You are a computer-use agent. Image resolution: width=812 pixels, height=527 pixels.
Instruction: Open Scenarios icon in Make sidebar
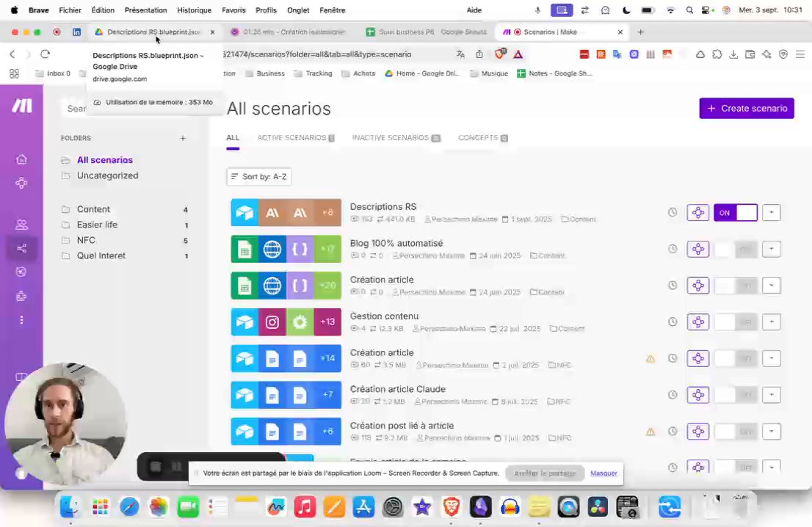tap(21, 183)
